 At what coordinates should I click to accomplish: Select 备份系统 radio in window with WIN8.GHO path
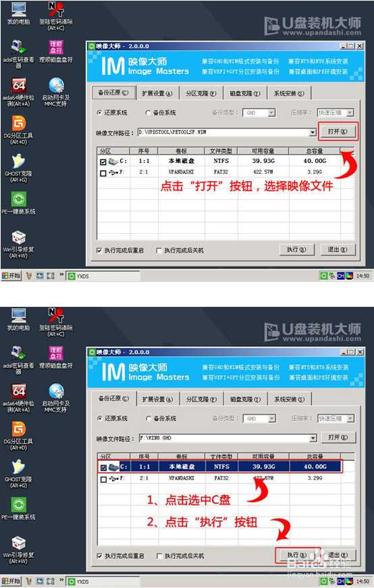pyautogui.click(x=149, y=418)
